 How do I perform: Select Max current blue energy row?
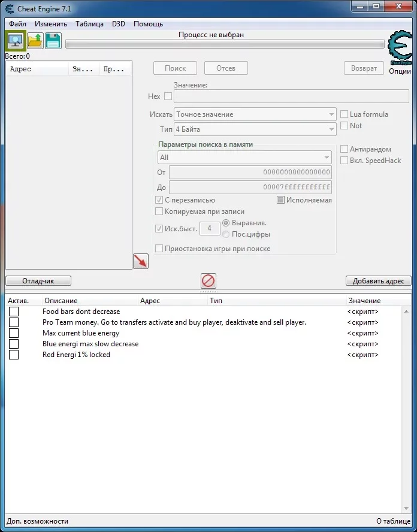204,333
